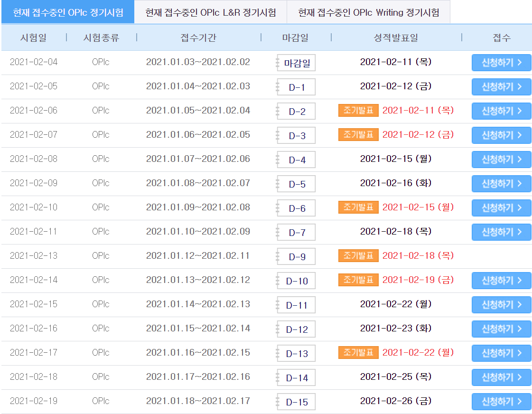Click the 접수 column header
532x414 pixels.
pos(502,38)
